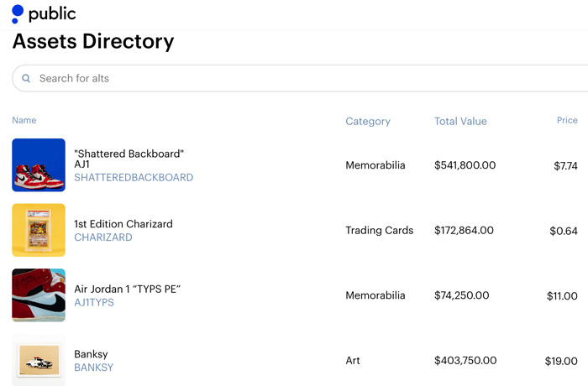Click the $7.74 price

point(565,165)
